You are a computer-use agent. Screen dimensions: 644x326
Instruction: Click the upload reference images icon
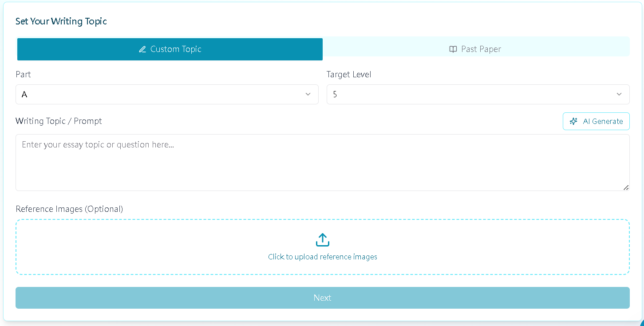[323, 240]
